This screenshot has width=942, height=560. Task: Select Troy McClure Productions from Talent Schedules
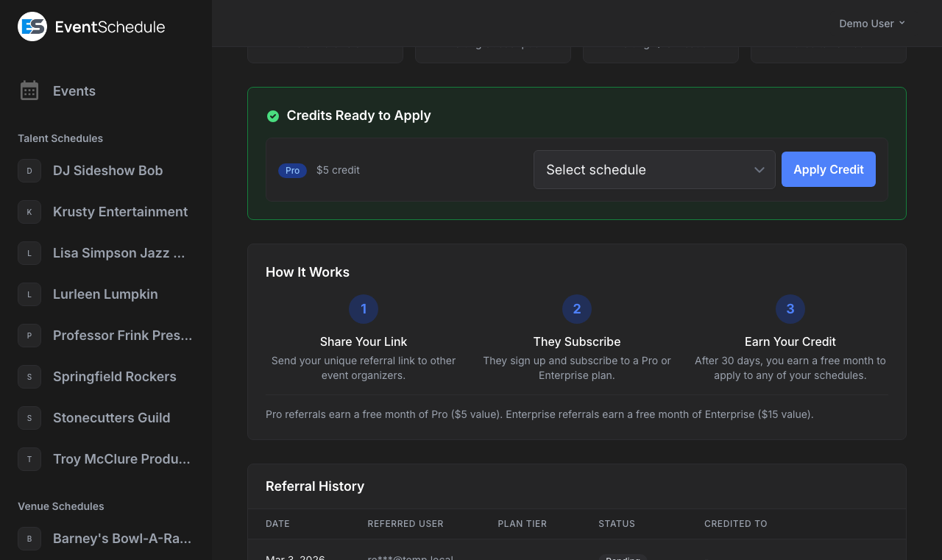[121, 458]
